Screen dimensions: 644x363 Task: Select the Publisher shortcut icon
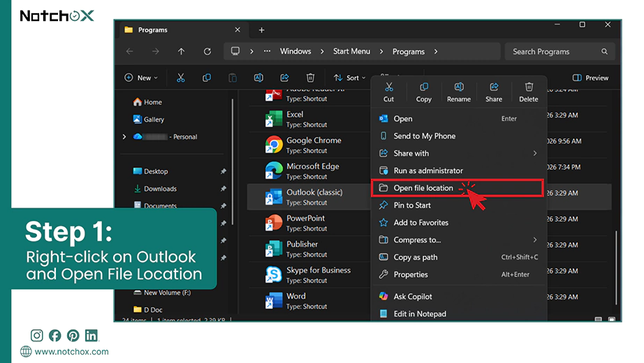click(x=274, y=249)
